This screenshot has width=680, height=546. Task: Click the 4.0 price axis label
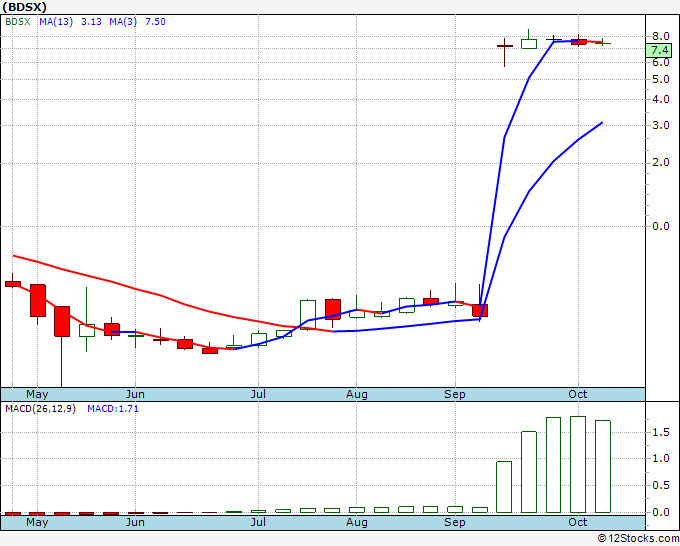pos(661,99)
